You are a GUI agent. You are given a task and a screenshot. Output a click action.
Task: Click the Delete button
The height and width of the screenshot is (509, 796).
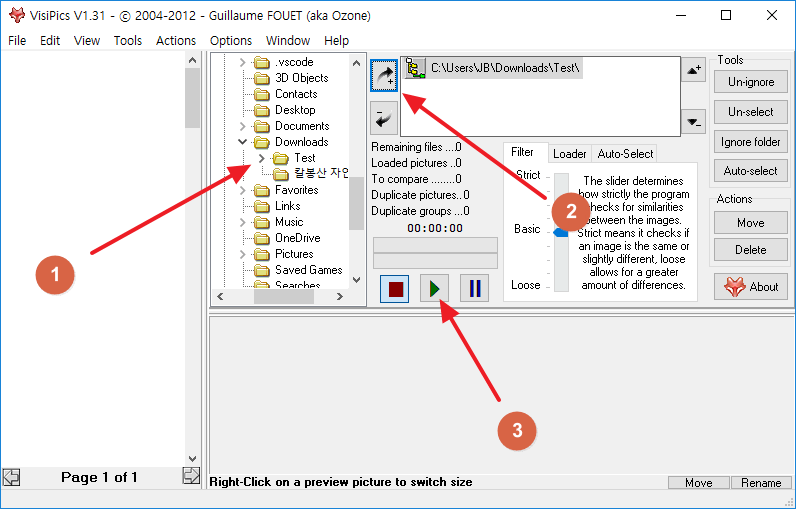point(751,250)
